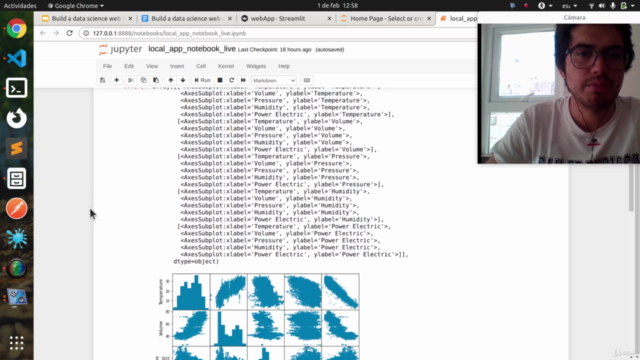640x360 pixels.
Task: Switch to second 'Build a data science web' tab
Action: (x=186, y=18)
